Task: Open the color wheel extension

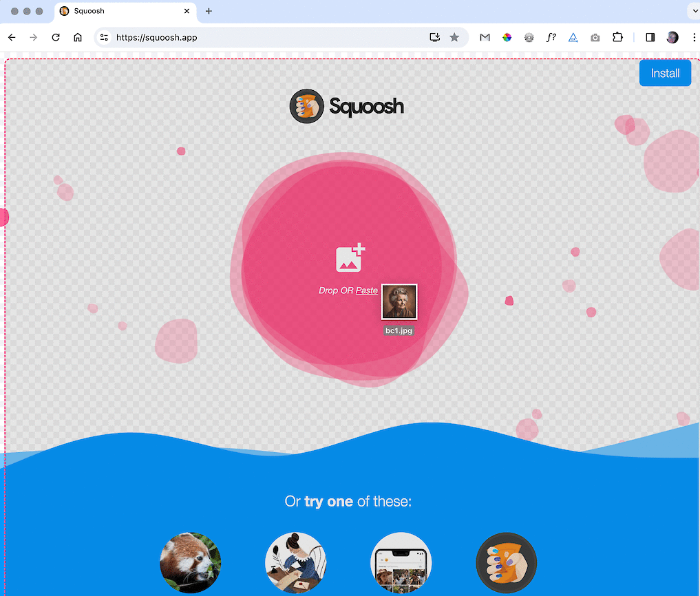Action: click(507, 37)
